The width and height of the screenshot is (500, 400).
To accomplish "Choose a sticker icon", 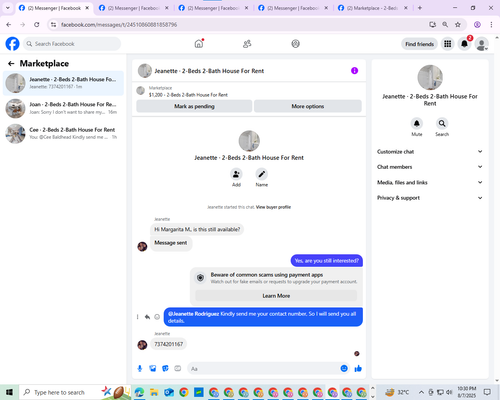I will click(165, 368).
